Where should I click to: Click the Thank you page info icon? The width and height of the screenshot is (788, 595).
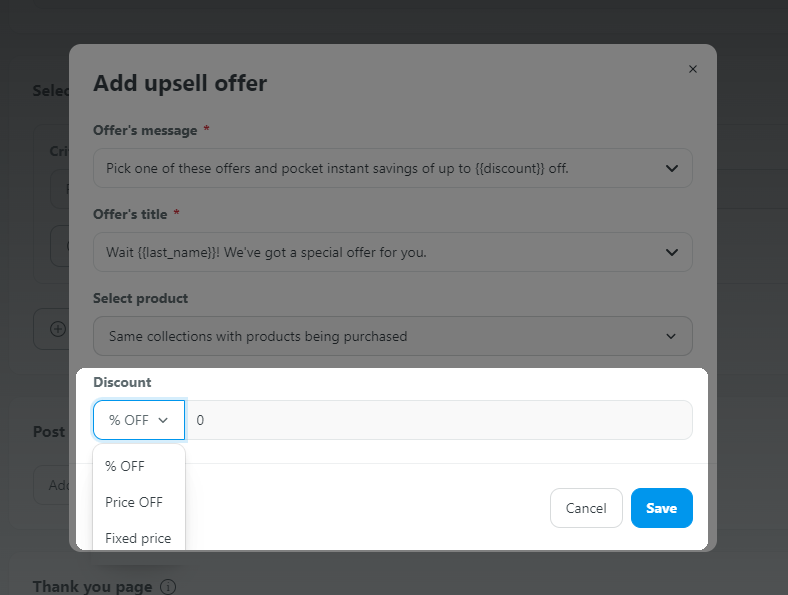pos(168,586)
